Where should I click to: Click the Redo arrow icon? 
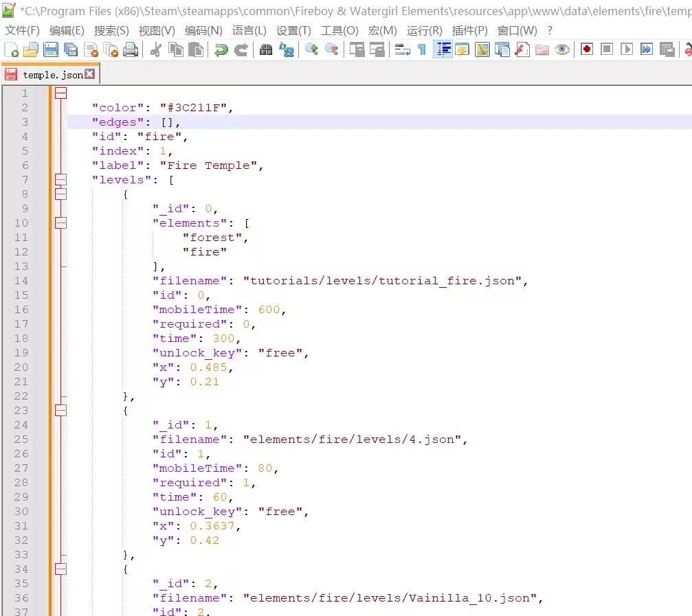[x=241, y=50]
